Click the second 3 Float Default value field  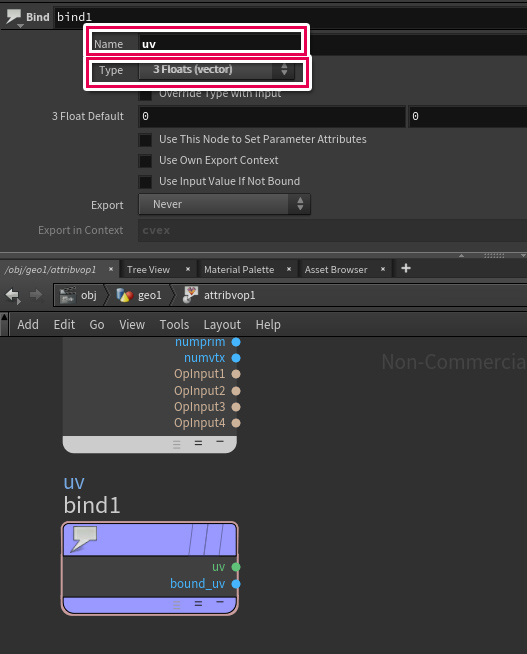pyautogui.click(x=467, y=116)
